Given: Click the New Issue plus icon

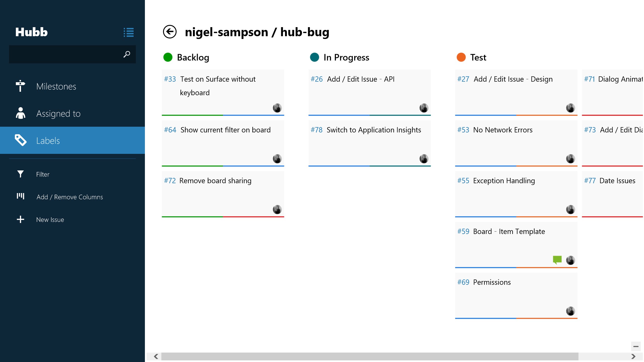Looking at the screenshot, I should coord(20,219).
